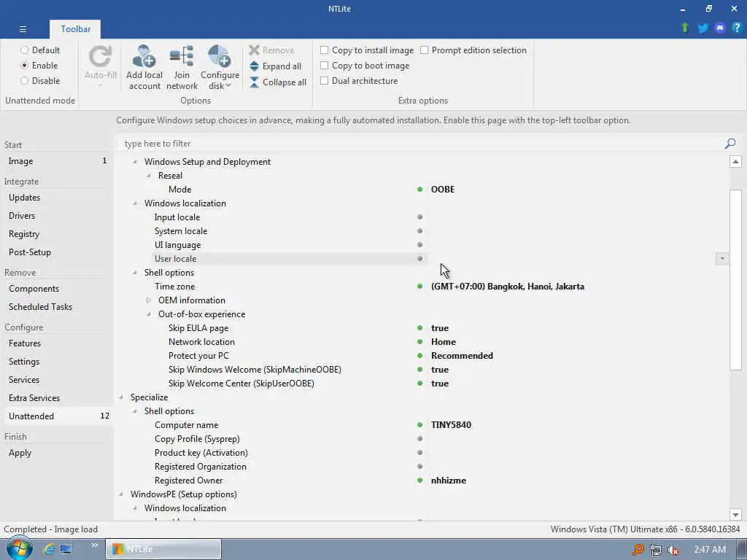Collapse Windows Setup and Deployment node

[135, 162]
